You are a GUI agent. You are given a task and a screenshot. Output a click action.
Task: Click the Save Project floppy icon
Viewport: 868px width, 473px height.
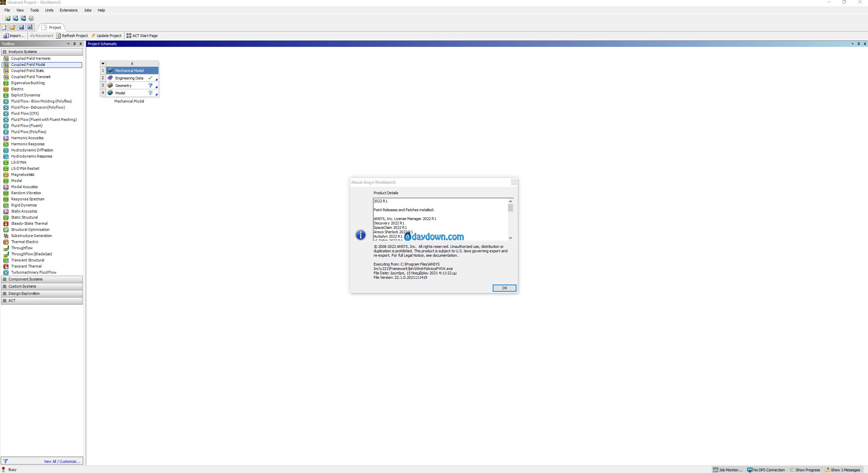click(x=21, y=27)
